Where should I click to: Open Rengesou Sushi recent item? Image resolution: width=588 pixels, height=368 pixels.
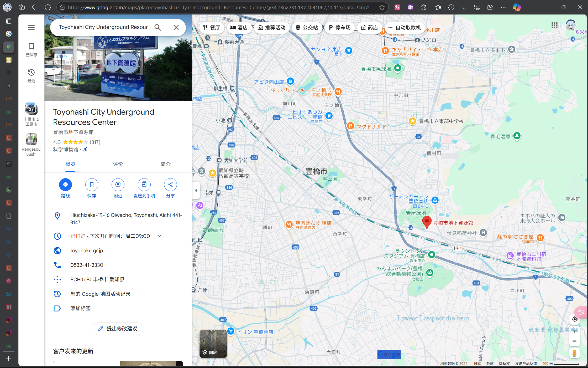pyautogui.click(x=31, y=145)
